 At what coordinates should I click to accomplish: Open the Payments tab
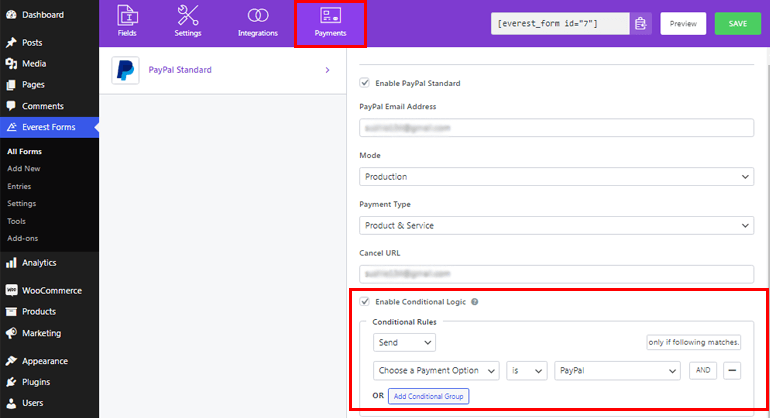pos(330,24)
